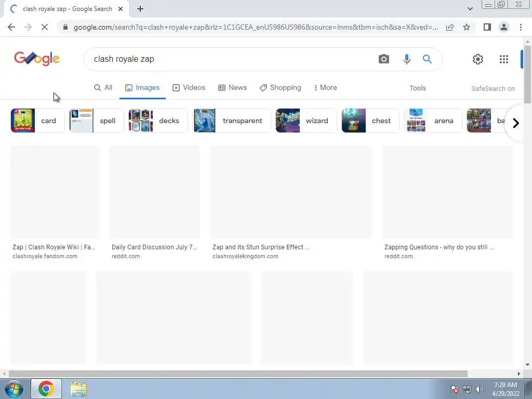Image resolution: width=532 pixels, height=399 pixels.
Task: Open the Daily Card Discussion image result
Action: 155,192
